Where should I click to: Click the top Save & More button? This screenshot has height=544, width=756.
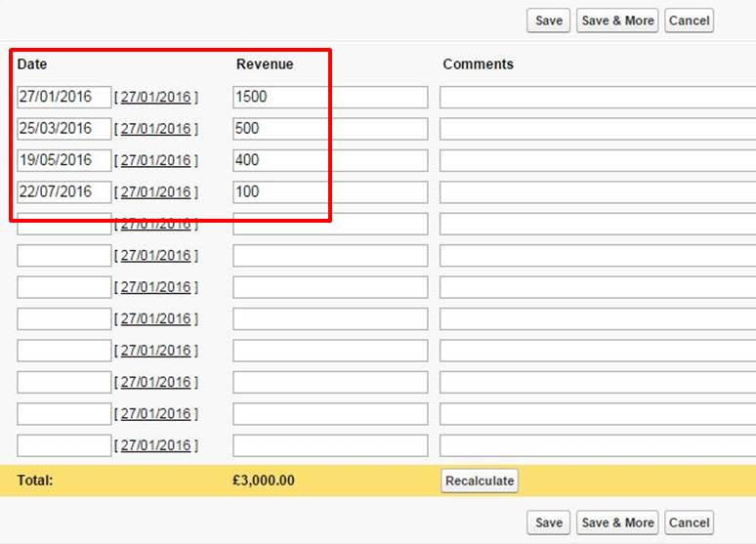(x=617, y=21)
